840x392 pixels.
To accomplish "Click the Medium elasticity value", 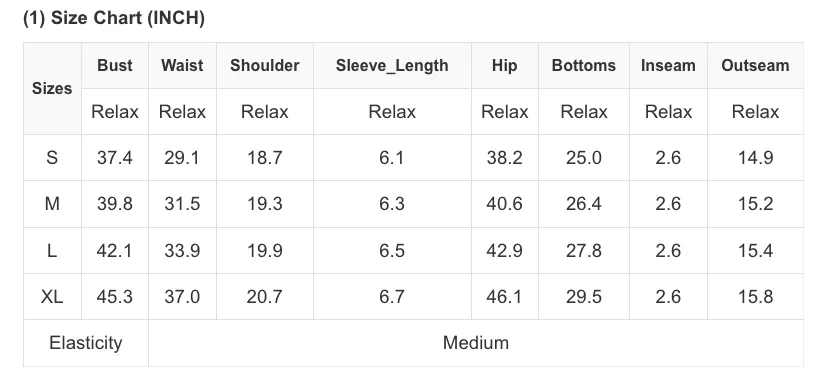I will click(476, 343).
